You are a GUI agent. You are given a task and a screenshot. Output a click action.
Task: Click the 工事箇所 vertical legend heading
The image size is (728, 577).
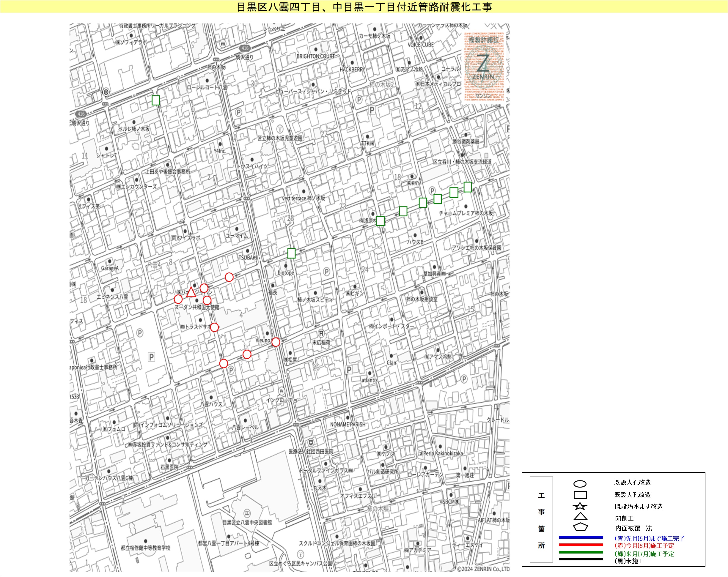click(x=541, y=520)
